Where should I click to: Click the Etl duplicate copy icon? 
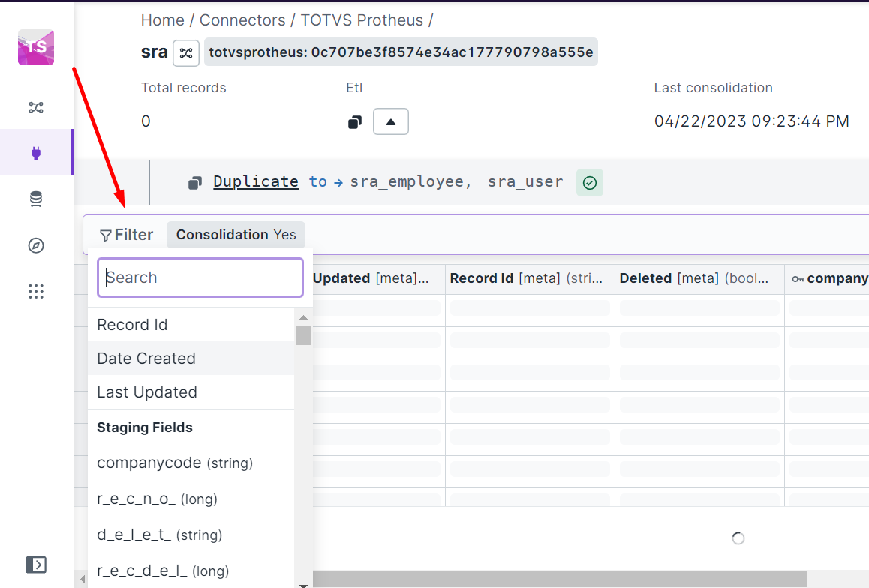point(355,122)
